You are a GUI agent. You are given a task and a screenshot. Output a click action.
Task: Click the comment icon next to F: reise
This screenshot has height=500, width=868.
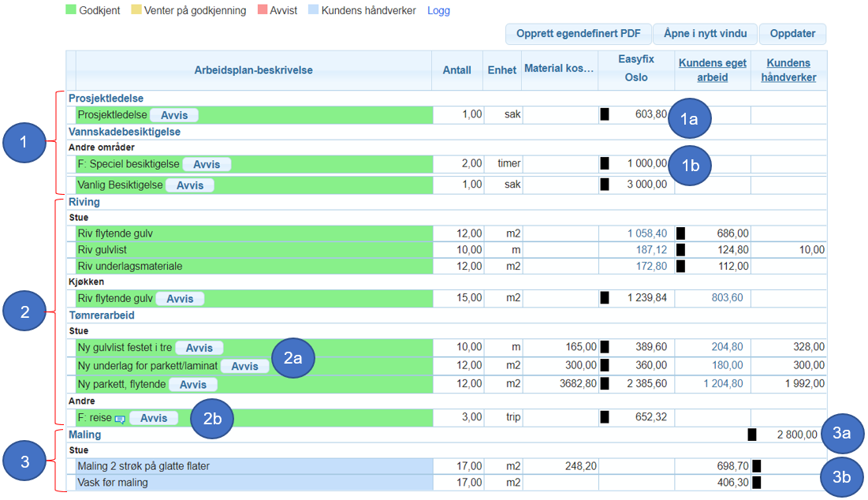click(120, 419)
